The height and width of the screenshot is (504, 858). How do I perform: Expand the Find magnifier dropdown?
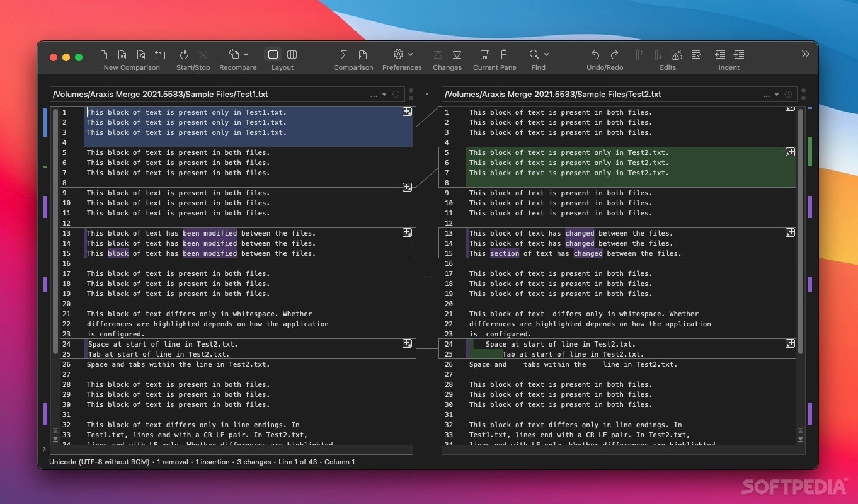[x=546, y=55]
